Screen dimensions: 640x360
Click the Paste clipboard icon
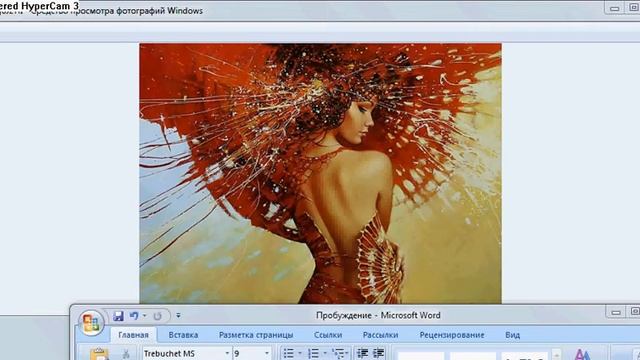99,354
